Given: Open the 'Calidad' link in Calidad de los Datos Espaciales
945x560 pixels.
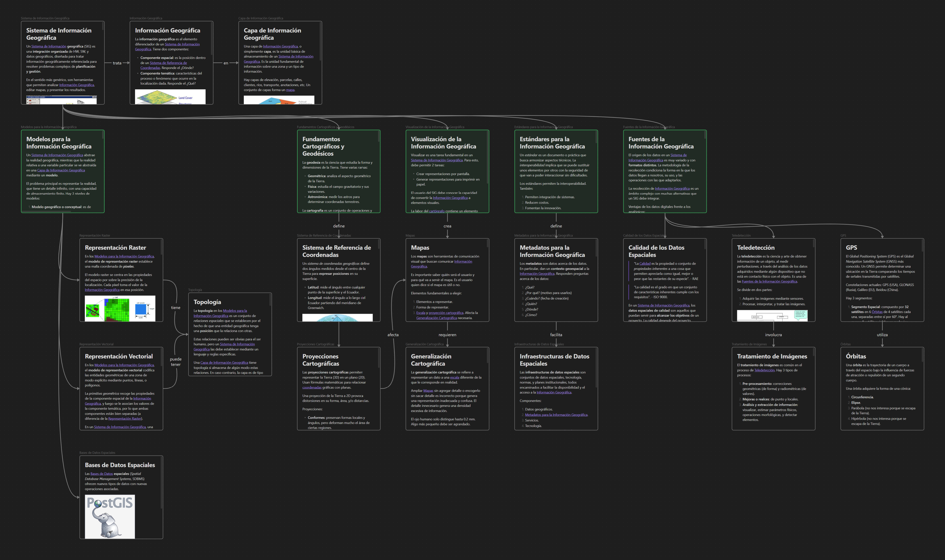Looking at the screenshot, I should click(645, 264).
